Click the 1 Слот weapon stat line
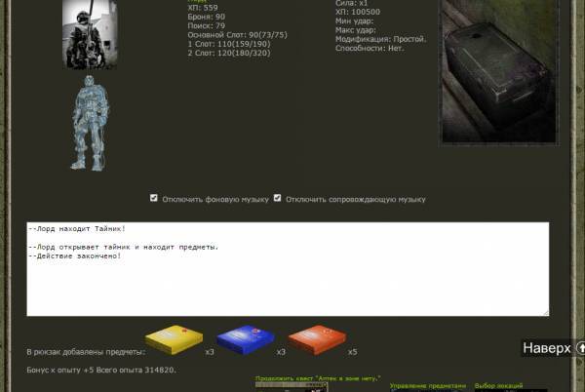Viewport: 585px width, 392px height. pos(227,43)
